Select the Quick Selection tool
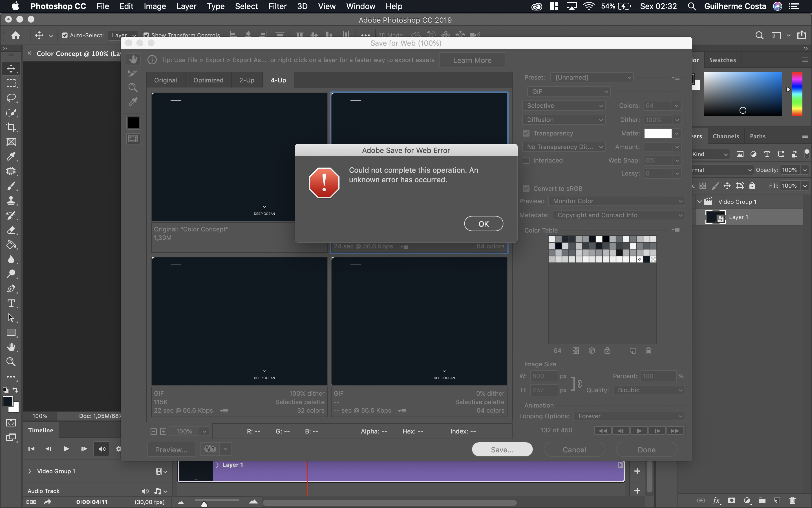 pyautogui.click(x=11, y=113)
